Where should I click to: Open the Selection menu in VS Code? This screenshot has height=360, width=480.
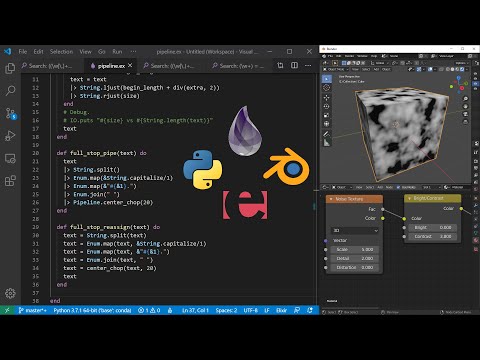point(61,52)
